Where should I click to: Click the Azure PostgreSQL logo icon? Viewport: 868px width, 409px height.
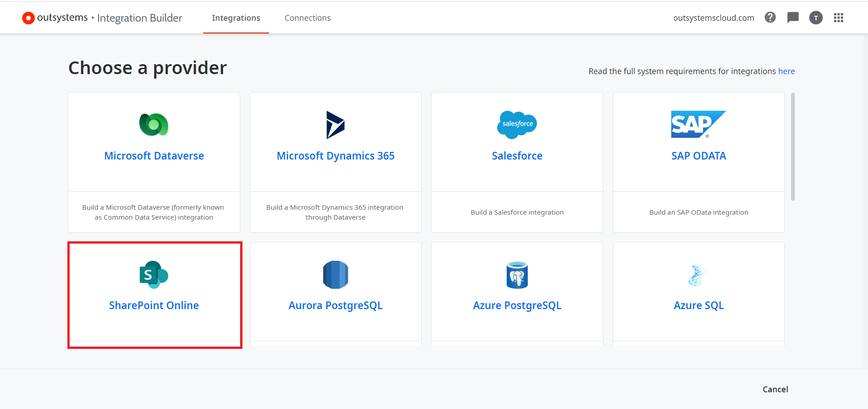click(x=517, y=275)
